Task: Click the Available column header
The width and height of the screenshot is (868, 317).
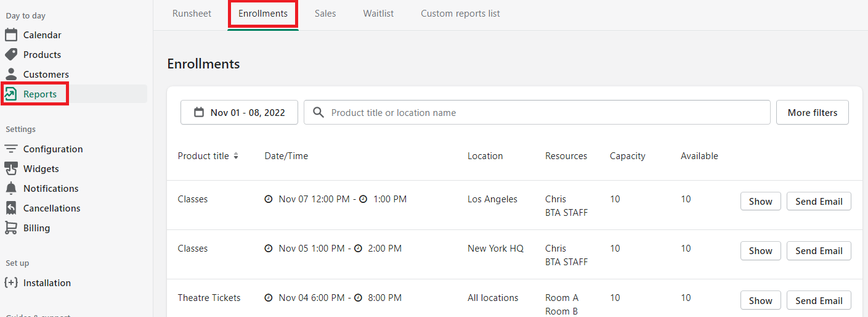Action: pyautogui.click(x=699, y=156)
